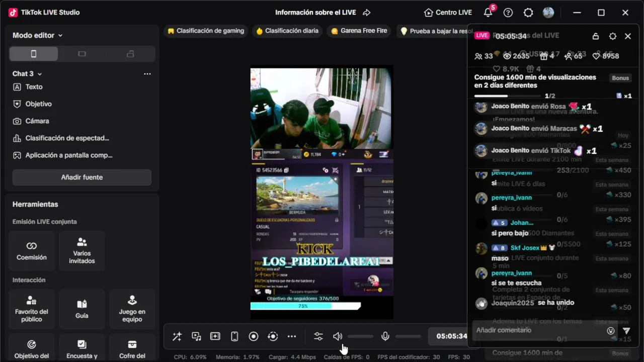Viewport: 644px width, 362px height.
Task: Adjust the microphone volume slider
Action: pyautogui.click(x=408, y=336)
